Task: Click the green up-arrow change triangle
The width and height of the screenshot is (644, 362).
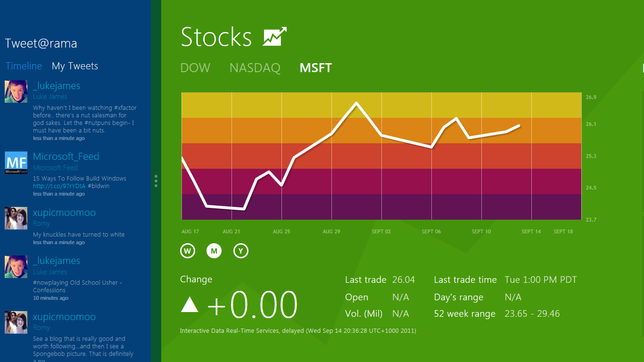Action: tap(190, 305)
